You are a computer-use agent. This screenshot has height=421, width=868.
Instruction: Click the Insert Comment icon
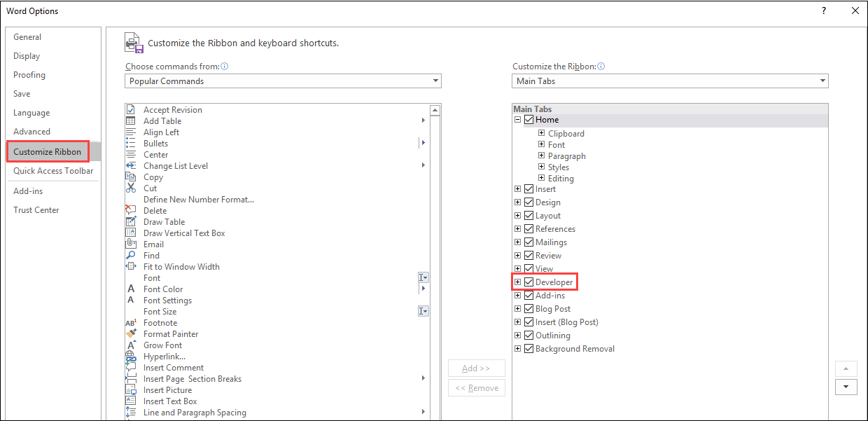coord(130,368)
